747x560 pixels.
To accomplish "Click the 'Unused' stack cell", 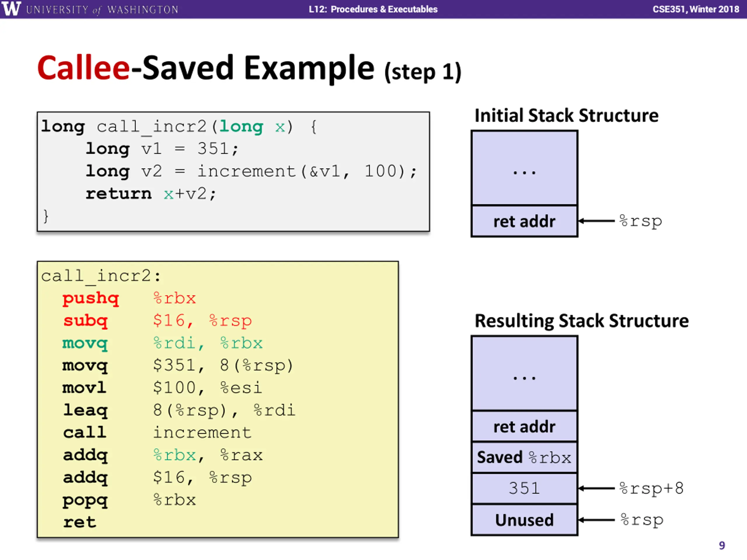I will [x=524, y=520].
